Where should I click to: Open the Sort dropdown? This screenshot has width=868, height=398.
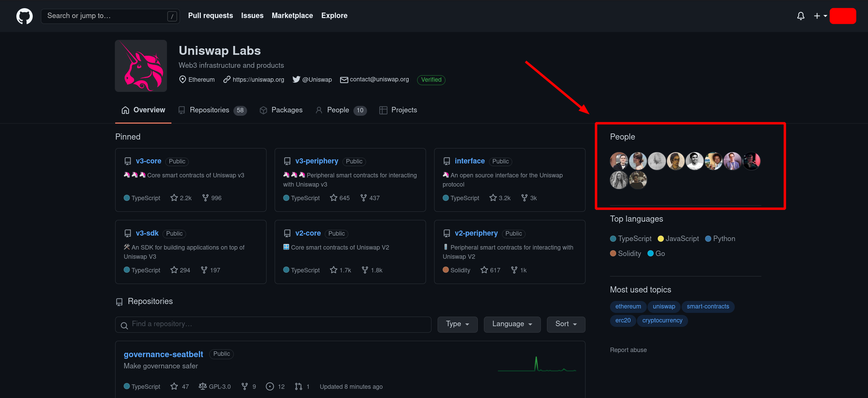[566, 324]
